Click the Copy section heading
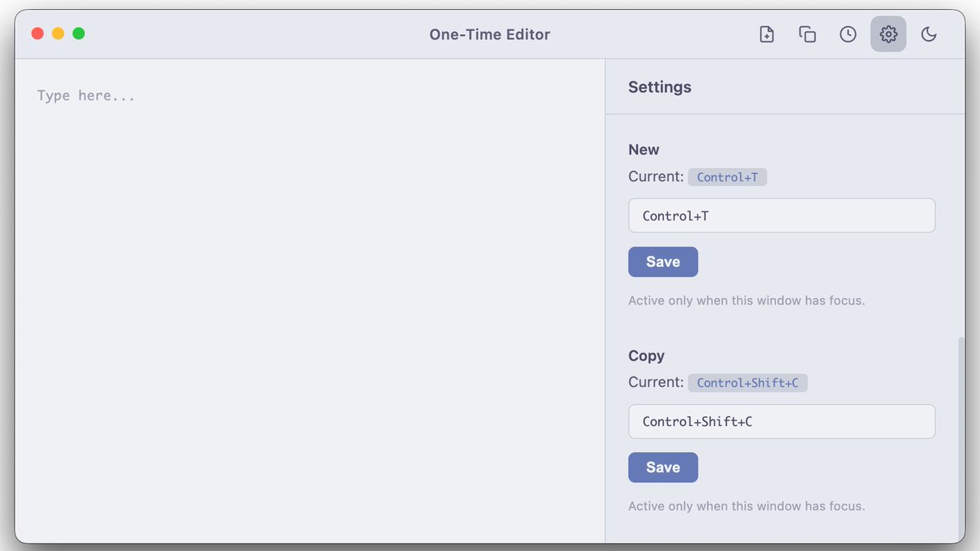Viewport: 980px width, 551px height. point(646,356)
